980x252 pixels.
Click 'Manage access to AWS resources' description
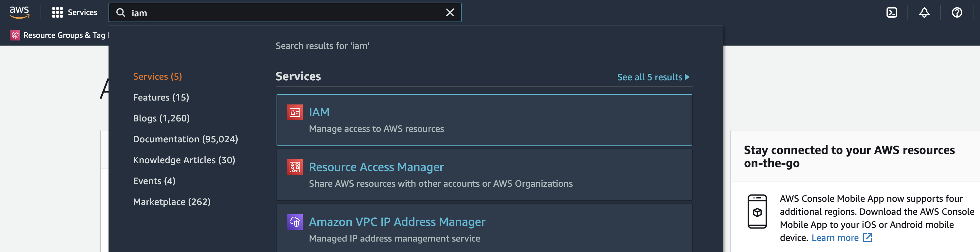click(376, 129)
